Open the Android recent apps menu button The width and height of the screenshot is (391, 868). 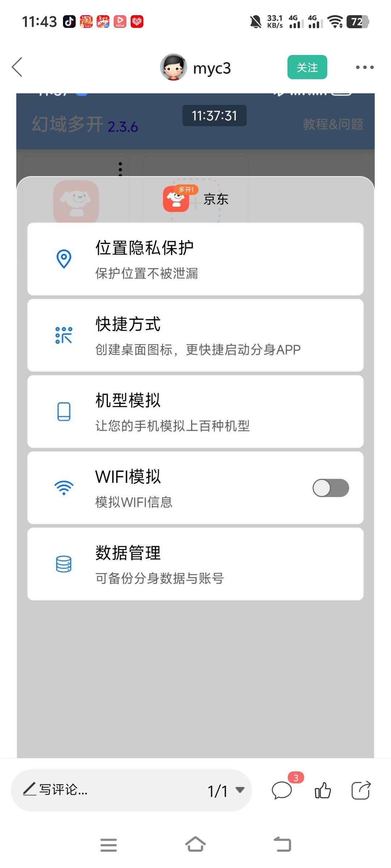pos(109,845)
